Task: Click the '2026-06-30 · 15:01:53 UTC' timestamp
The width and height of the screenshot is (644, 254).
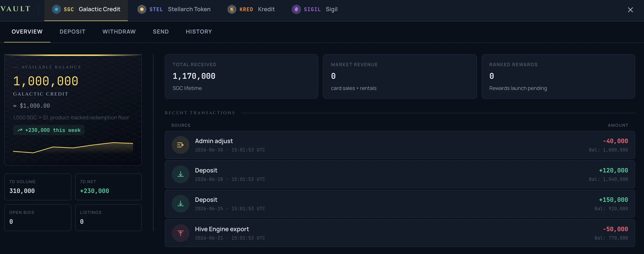Action: (x=230, y=150)
